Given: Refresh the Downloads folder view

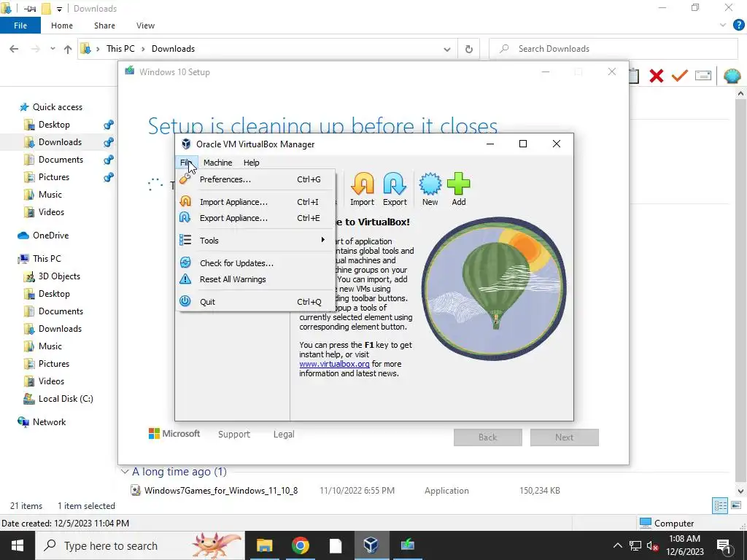Looking at the screenshot, I should coord(469,49).
